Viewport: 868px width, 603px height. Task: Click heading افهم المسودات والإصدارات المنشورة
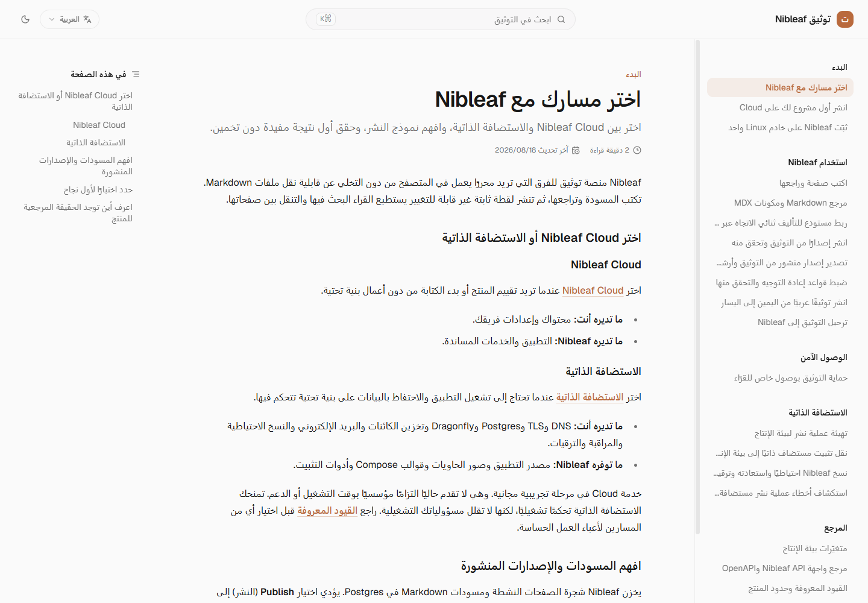pos(551,566)
